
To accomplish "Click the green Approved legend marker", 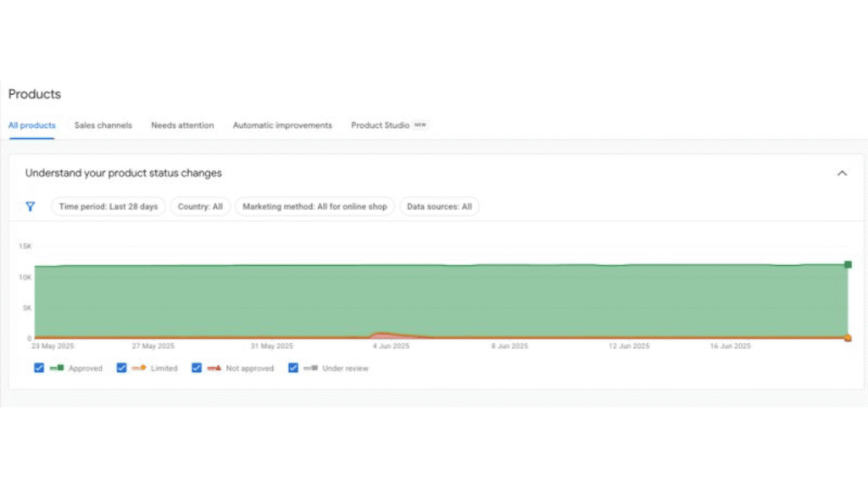I will click(57, 368).
